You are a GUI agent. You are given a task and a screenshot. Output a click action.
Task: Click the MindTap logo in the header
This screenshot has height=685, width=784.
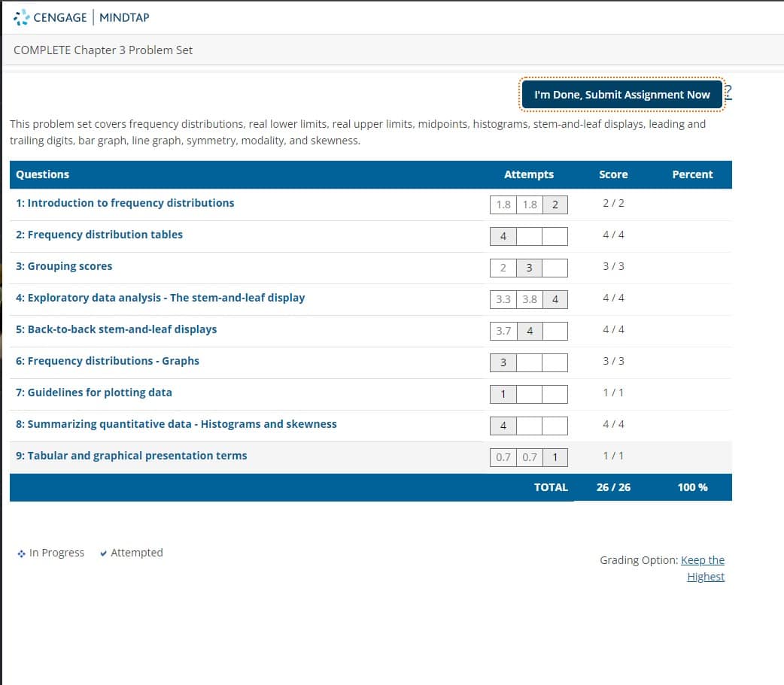pyautogui.click(x=123, y=18)
